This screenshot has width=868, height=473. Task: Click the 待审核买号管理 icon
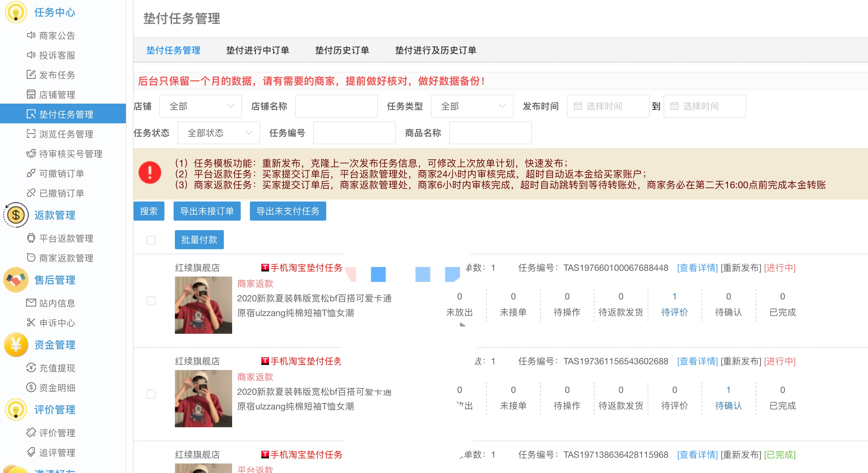click(31, 154)
